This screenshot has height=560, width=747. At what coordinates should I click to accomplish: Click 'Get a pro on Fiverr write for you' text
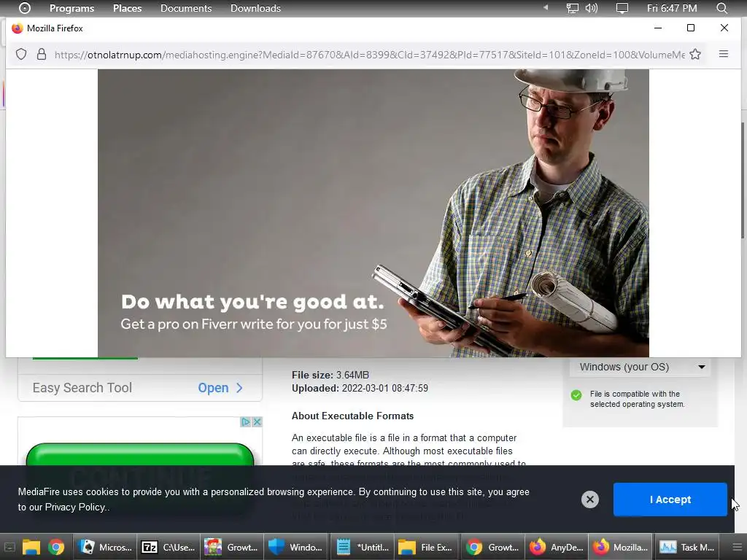(x=253, y=324)
